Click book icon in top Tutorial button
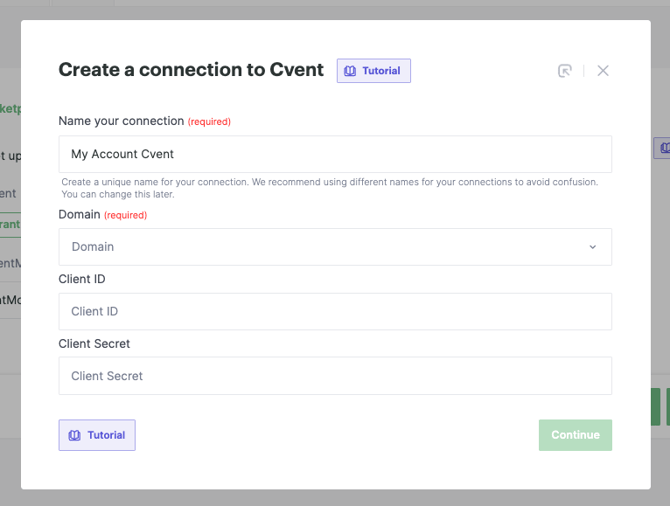This screenshot has width=670, height=506. tap(350, 71)
